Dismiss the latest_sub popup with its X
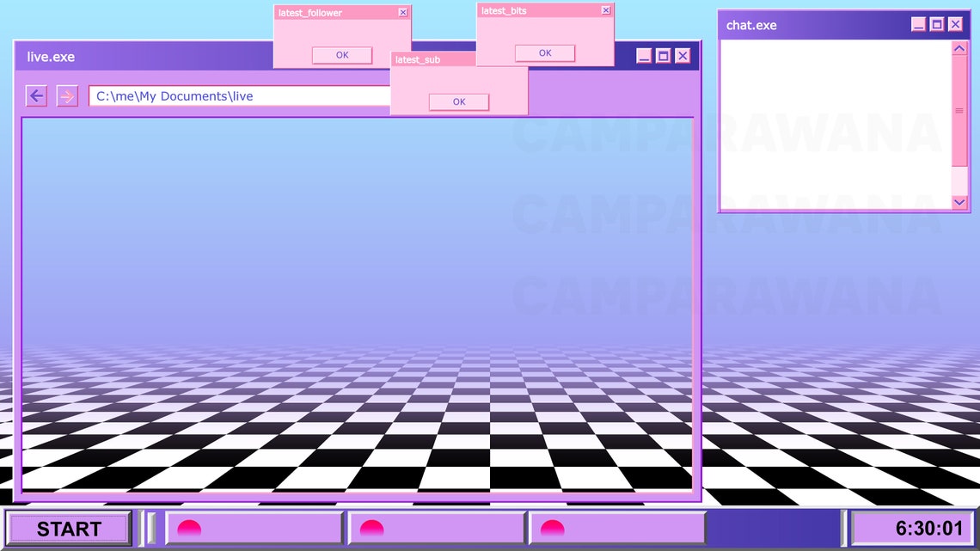 tap(521, 59)
